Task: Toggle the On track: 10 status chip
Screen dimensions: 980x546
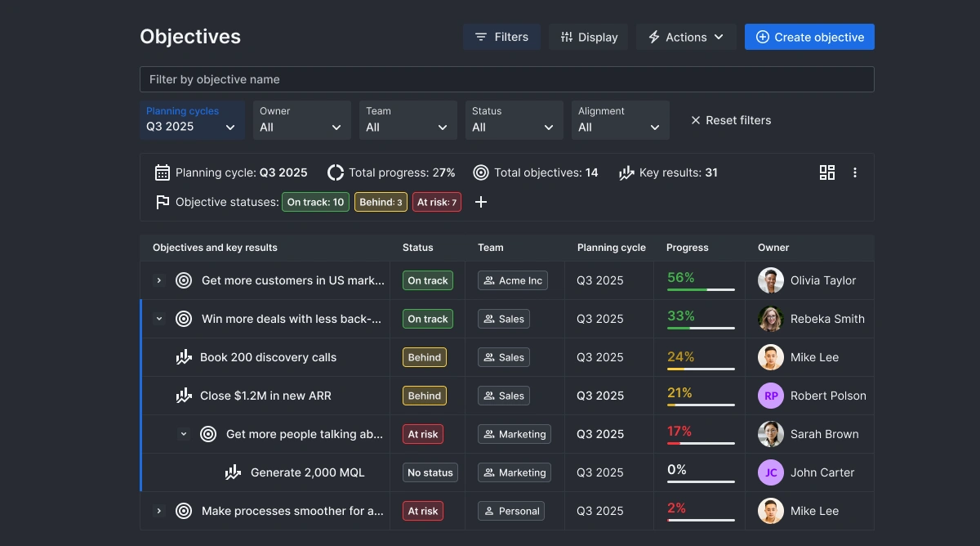Action: pos(315,202)
